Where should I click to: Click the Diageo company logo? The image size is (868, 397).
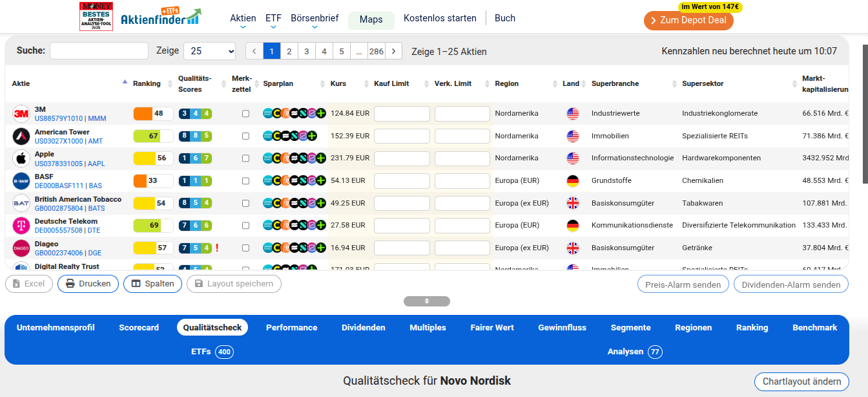(21, 248)
